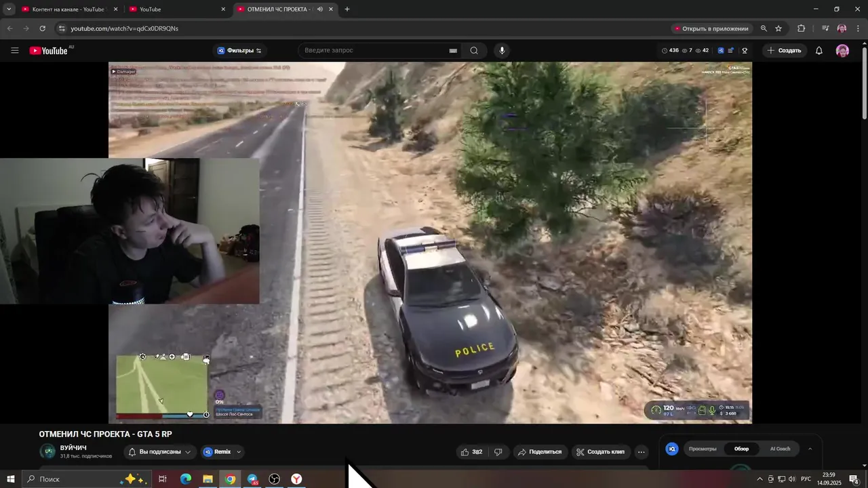Open the volume speaker tray icon
Image resolution: width=868 pixels, height=488 pixels.
792,479
